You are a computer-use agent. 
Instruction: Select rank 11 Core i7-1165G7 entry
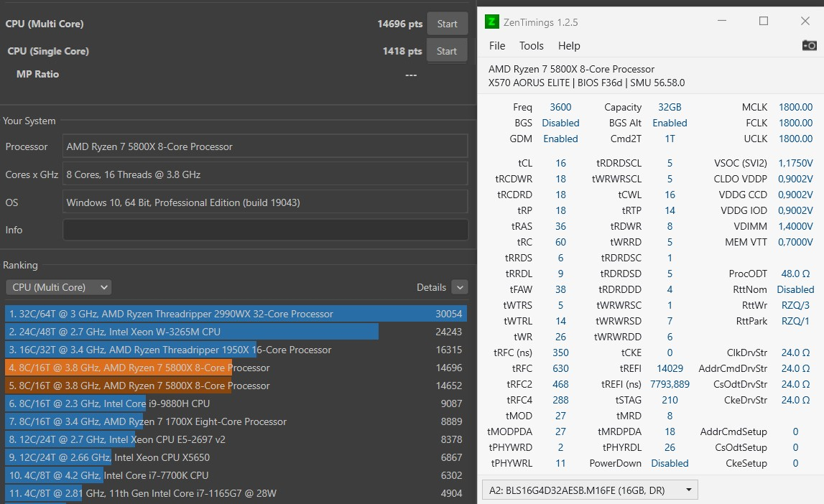(x=236, y=493)
